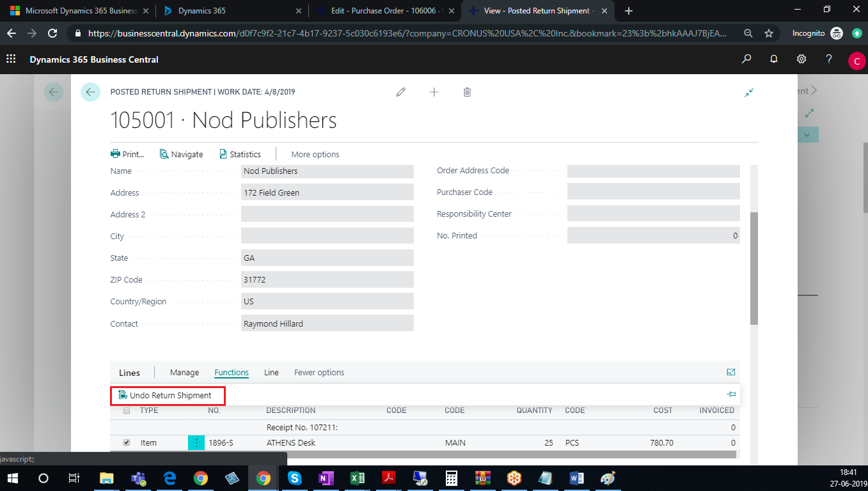Click the Print button
The image size is (868, 491).
pos(128,154)
